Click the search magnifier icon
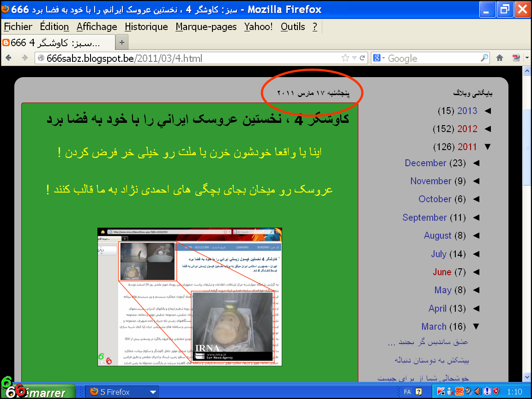 [x=484, y=59]
